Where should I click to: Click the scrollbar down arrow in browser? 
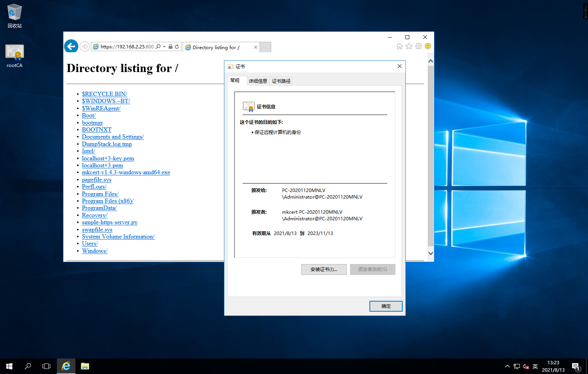tap(431, 253)
